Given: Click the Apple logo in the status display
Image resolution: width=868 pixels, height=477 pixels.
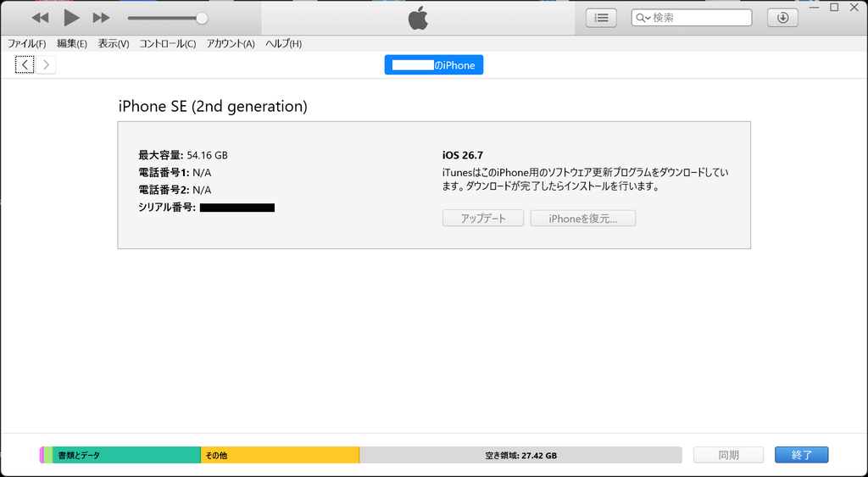Looking at the screenshot, I should (x=418, y=18).
